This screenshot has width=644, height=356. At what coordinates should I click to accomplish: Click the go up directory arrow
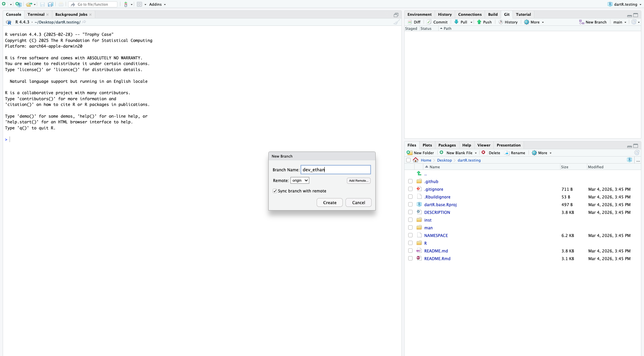tap(419, 174)
